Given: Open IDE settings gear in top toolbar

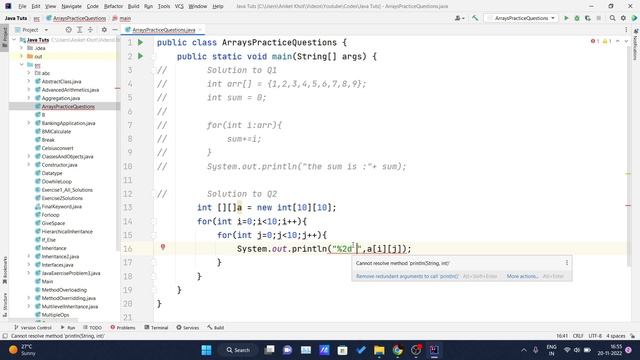Looking at the screenshot, I should point(623,18).
